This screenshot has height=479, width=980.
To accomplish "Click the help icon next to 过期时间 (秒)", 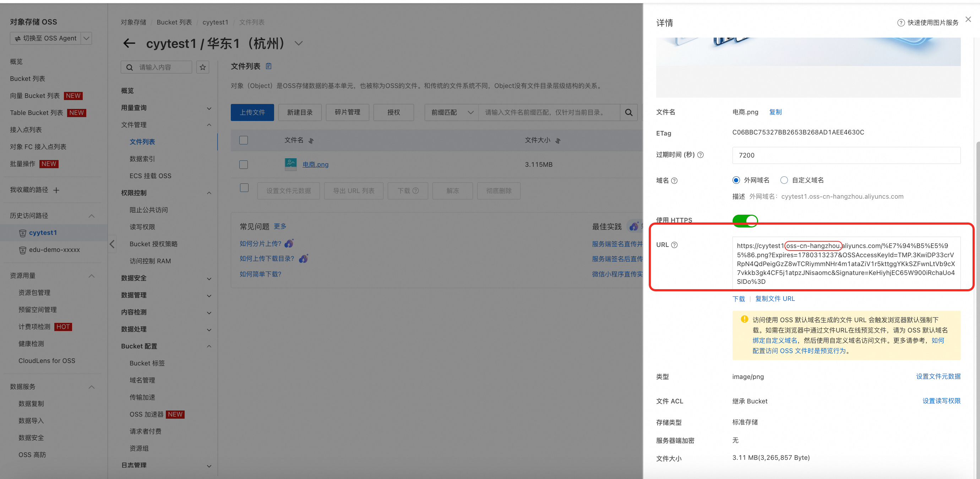I will coord(700,155).
